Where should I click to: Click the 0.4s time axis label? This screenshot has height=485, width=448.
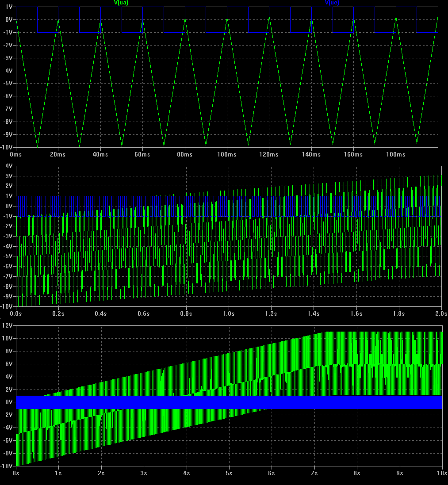click(x=101, y=313)
